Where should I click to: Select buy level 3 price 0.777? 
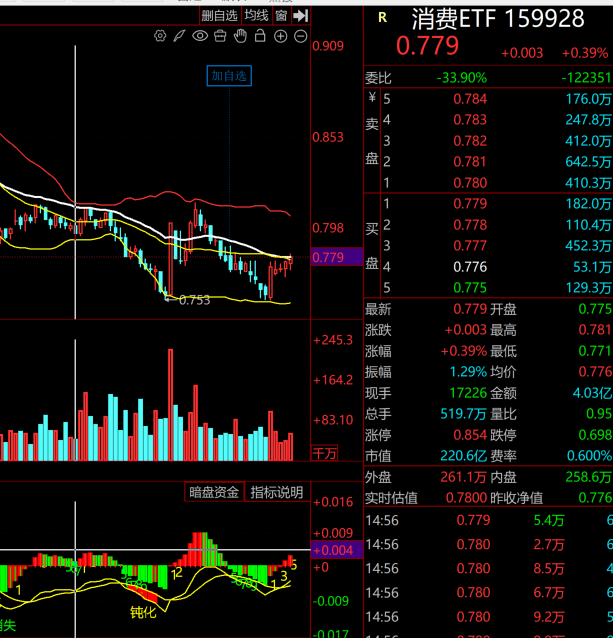[470, 246]
